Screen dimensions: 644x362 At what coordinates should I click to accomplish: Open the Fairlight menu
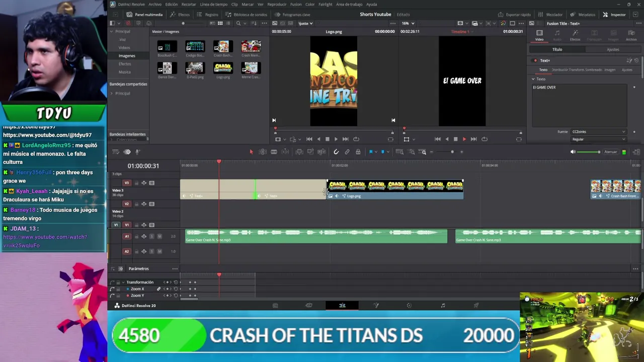coord(326,5)
